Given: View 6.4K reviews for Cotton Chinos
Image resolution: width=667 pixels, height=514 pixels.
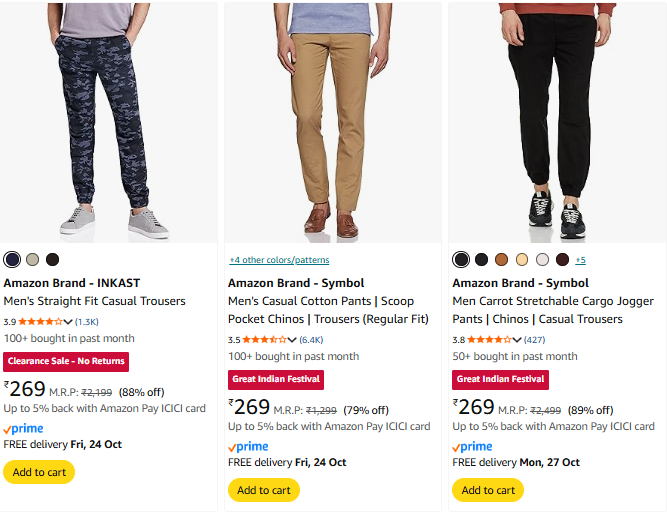Looking at the screenshot, I should click(311, 340).
